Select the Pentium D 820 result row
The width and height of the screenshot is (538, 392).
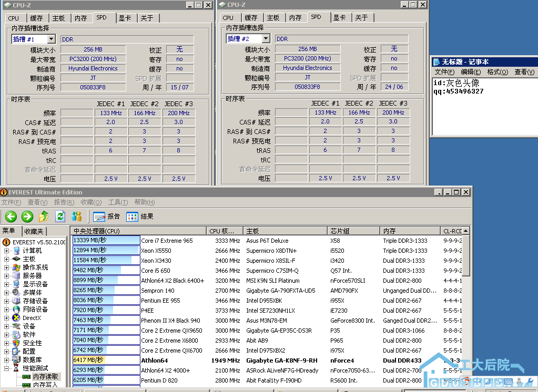(267, 380)
